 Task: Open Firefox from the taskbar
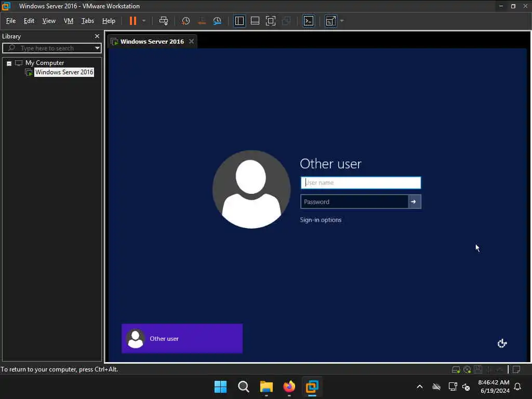pyautogui.click(x=289, y=387)
